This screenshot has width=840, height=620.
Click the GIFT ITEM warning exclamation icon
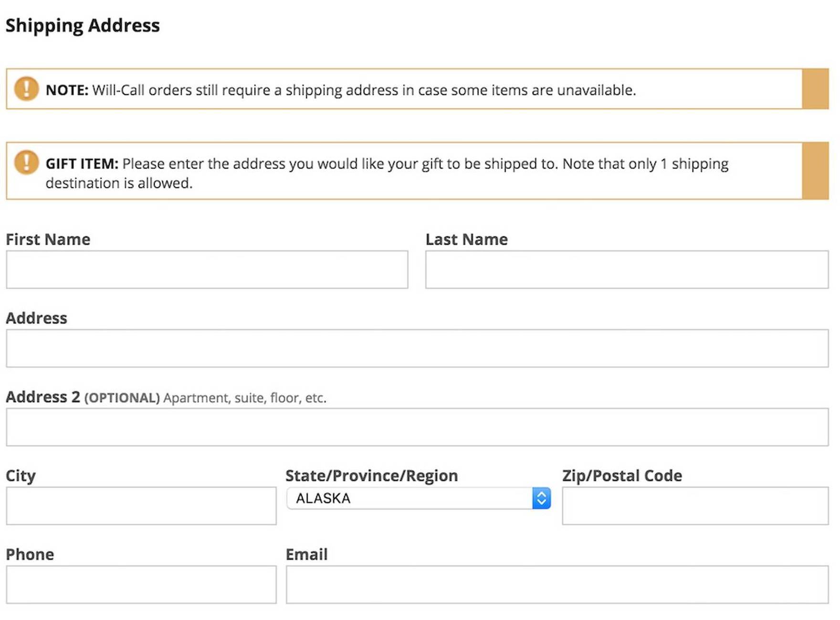point(26,162)
